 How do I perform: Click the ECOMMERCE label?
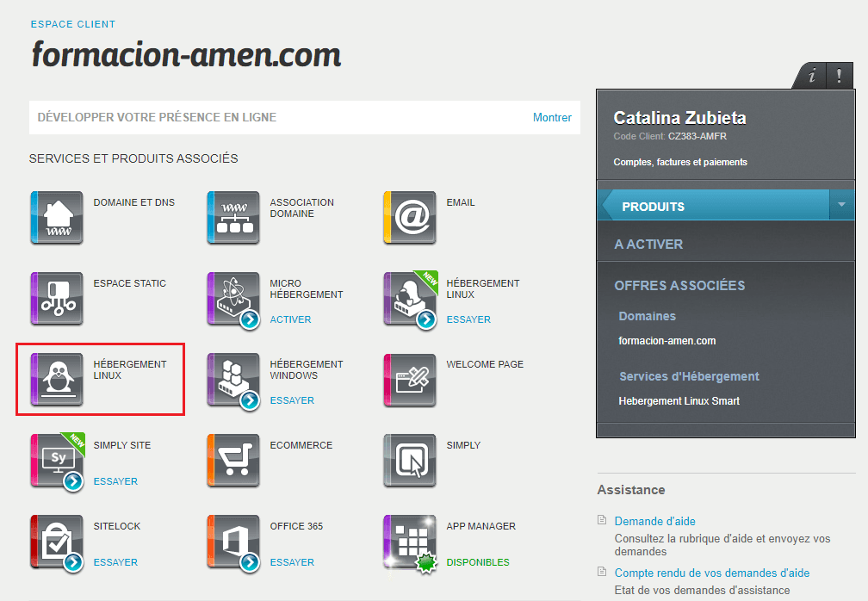(301, 445)
